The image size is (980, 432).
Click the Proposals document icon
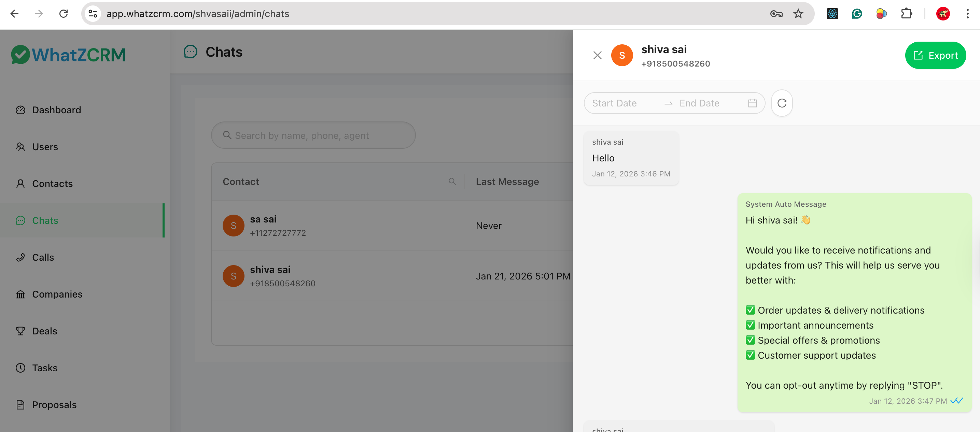pos(20,405)
